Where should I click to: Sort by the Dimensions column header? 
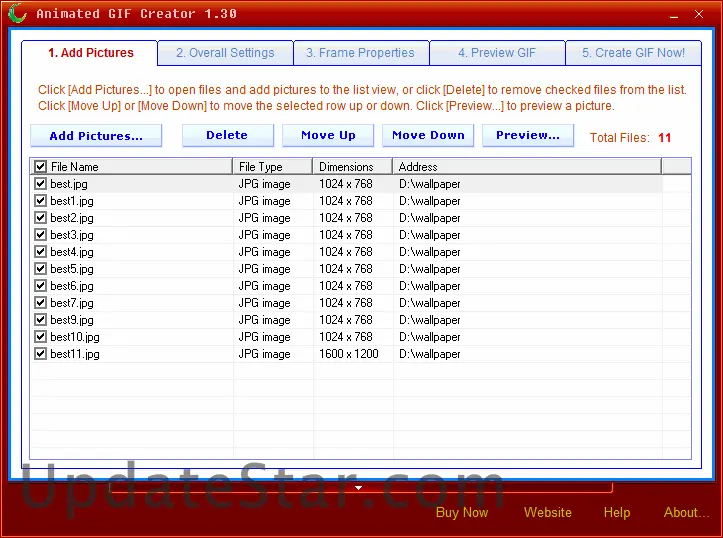point(353,166)
